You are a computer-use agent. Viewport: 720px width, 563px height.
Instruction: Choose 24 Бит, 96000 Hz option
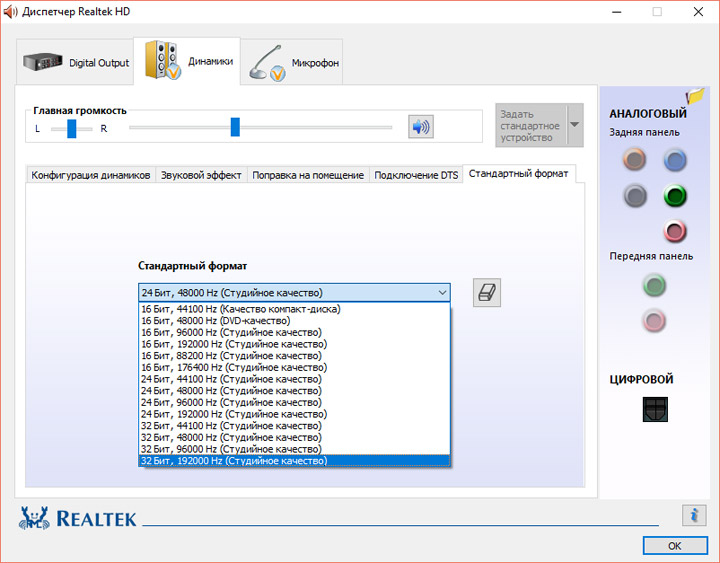[x=294, y=402]
